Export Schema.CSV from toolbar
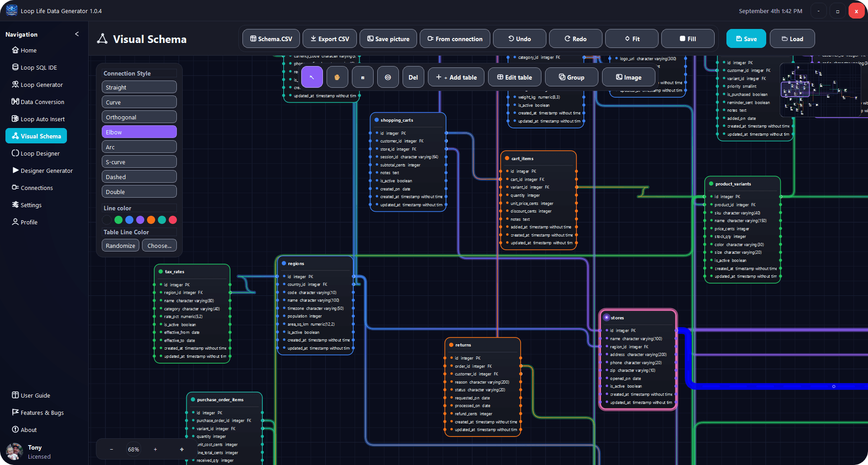 [x=271, y=38]
